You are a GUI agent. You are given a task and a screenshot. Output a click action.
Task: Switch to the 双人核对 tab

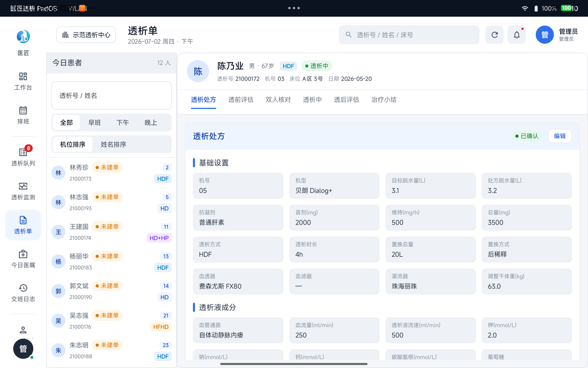click(x=278, y=100)
